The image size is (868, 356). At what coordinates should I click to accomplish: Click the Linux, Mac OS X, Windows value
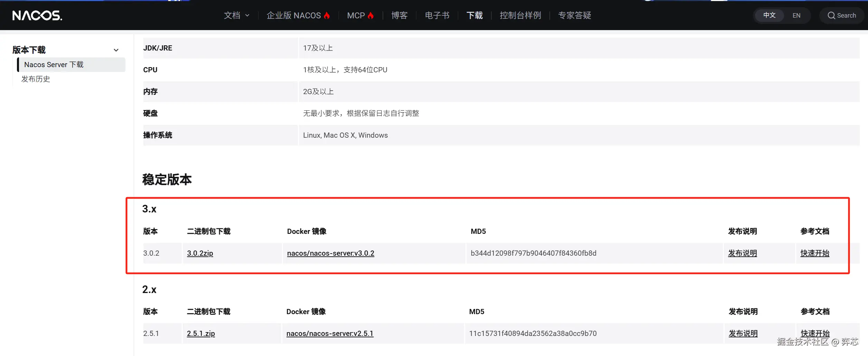[346, 135]
